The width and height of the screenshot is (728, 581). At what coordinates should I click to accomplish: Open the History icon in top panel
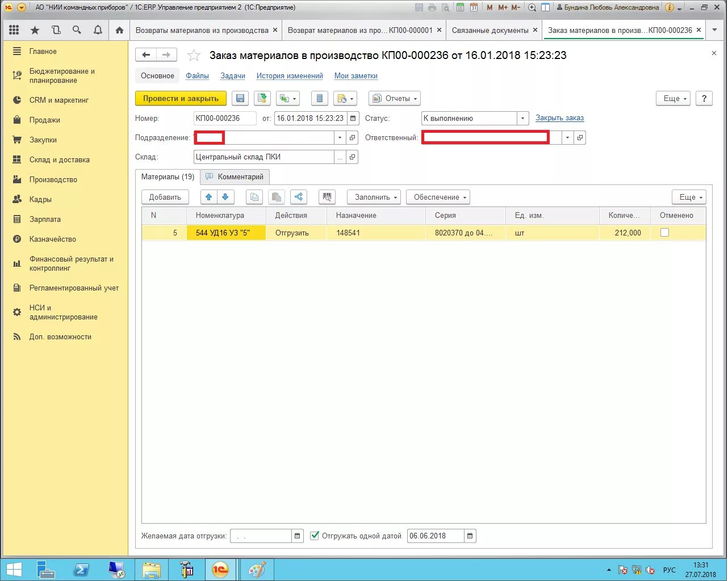tap(56, 30)
